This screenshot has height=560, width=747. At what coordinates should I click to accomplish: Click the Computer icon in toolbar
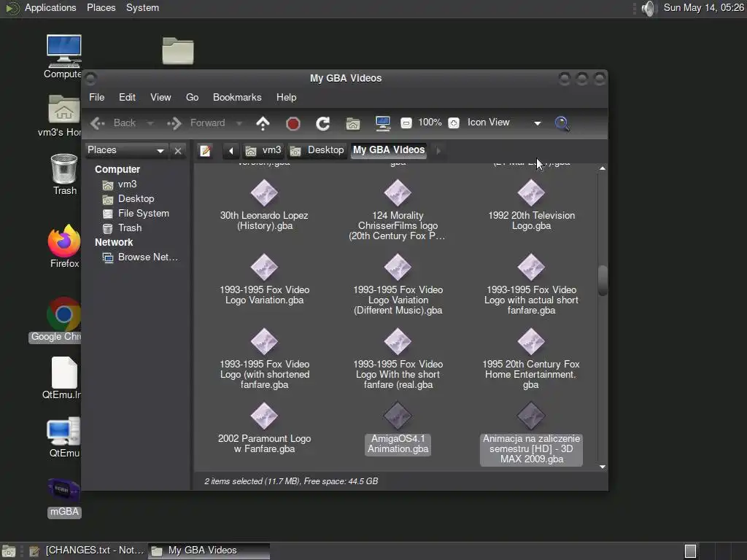[x=383, y=123]
